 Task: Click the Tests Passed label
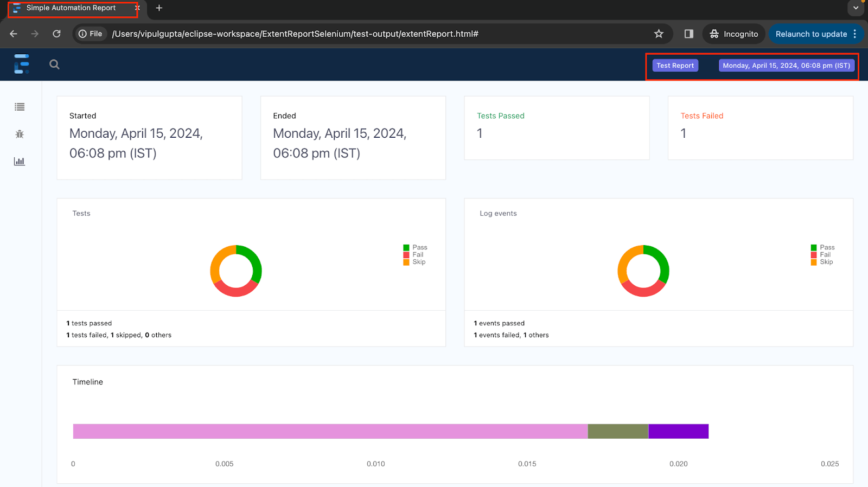tap(501, 116)
